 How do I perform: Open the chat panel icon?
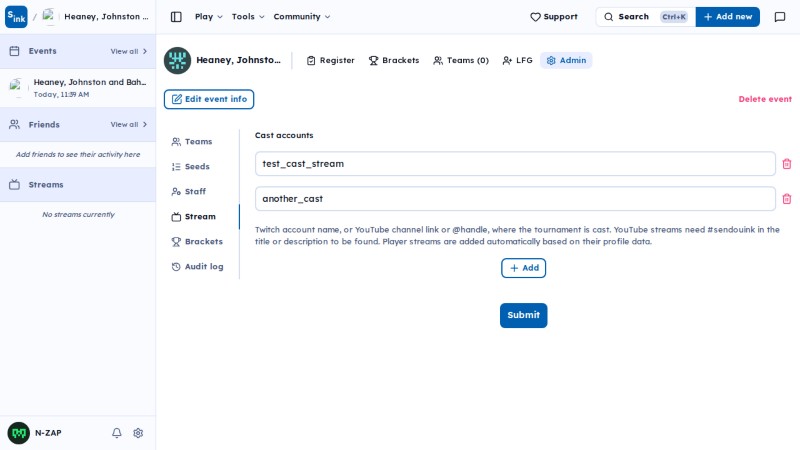[x=780, y=17]
